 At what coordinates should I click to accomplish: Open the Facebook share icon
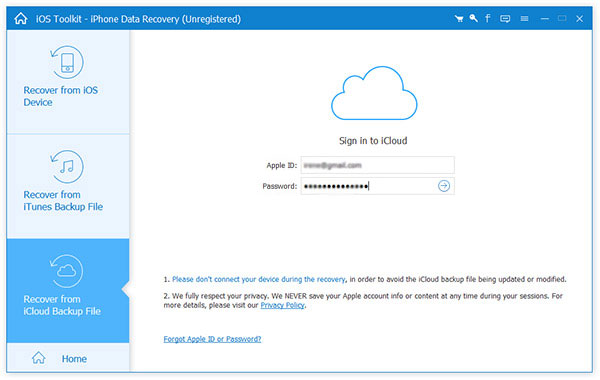click(x=488, y=18)
